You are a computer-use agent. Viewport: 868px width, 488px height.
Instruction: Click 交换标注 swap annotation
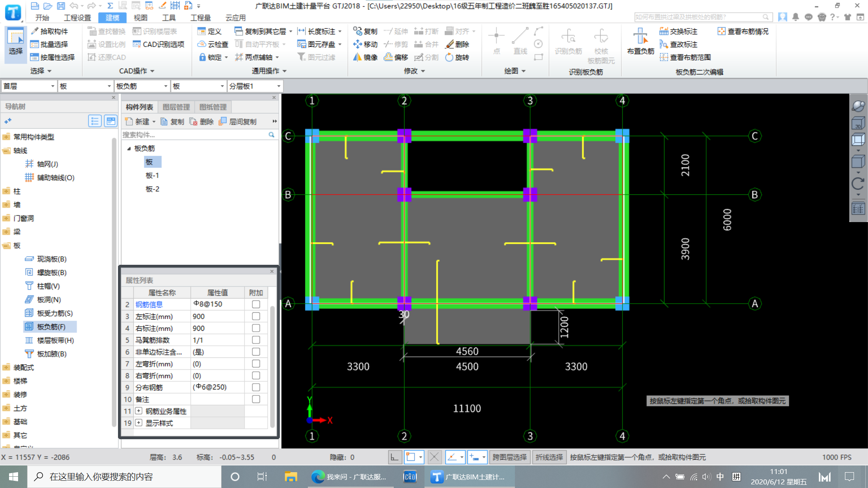click(679, 31)
